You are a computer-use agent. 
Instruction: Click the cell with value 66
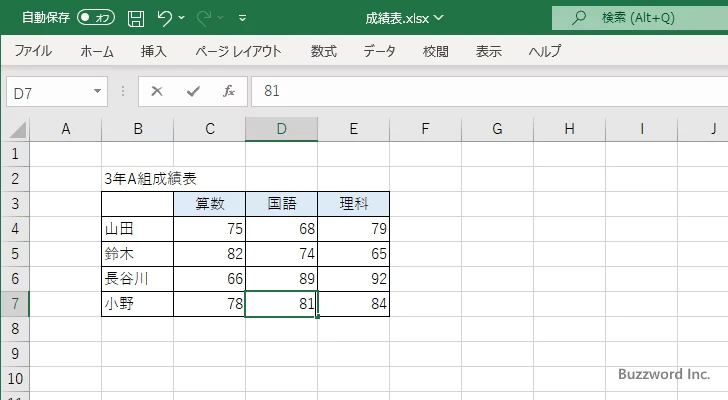[209, 279]
